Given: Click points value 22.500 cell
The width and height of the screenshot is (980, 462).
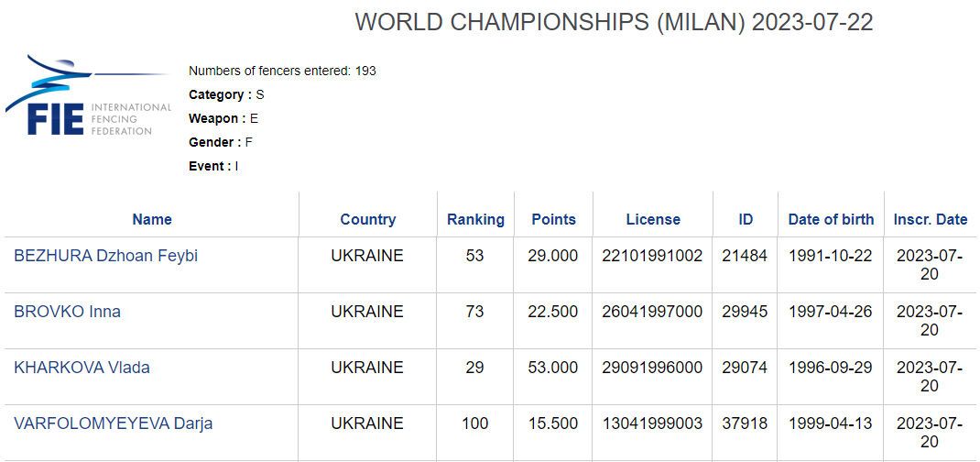Looking at the screenshot, I should tap(553, 312).
